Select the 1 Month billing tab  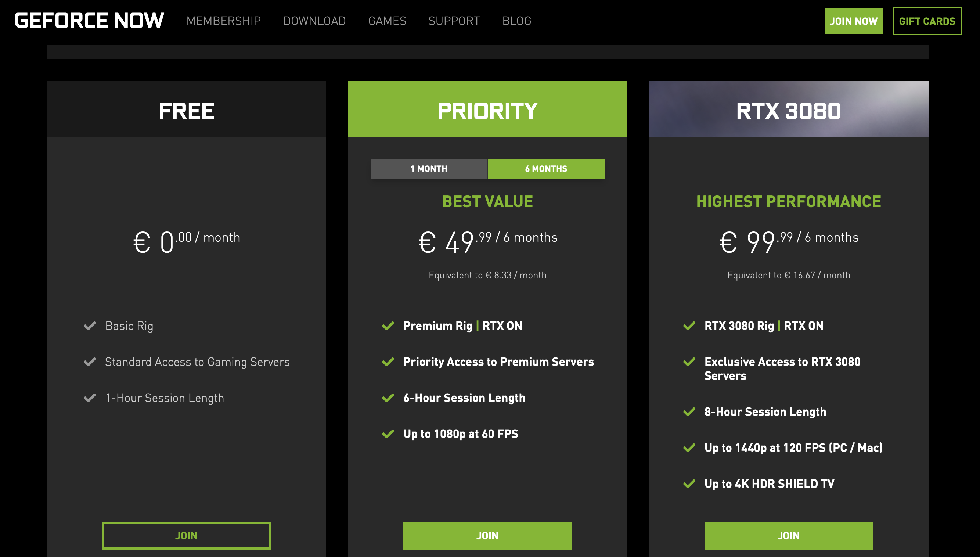pos(429,169)
